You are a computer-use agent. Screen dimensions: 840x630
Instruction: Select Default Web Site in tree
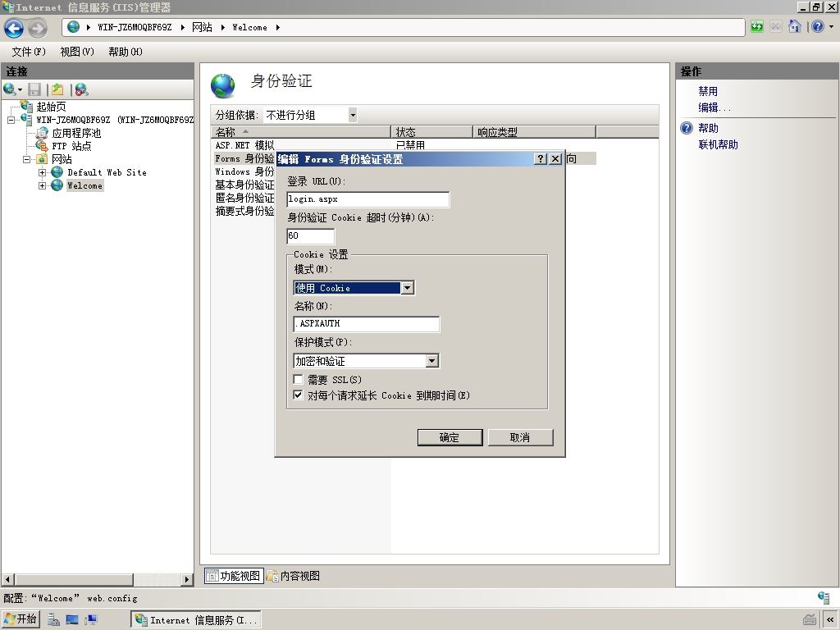click(x=107, y=172)
